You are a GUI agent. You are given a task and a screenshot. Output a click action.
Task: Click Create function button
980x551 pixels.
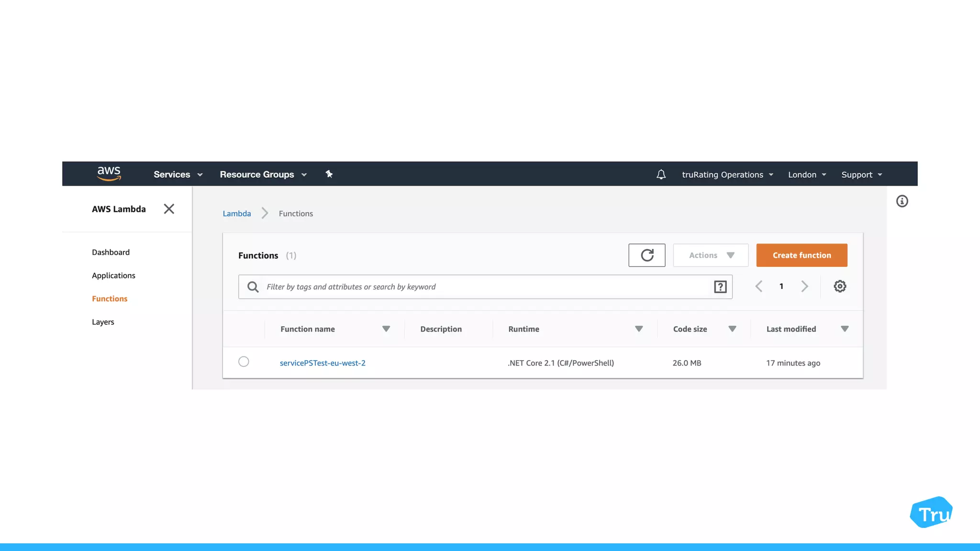coord(802,255)
